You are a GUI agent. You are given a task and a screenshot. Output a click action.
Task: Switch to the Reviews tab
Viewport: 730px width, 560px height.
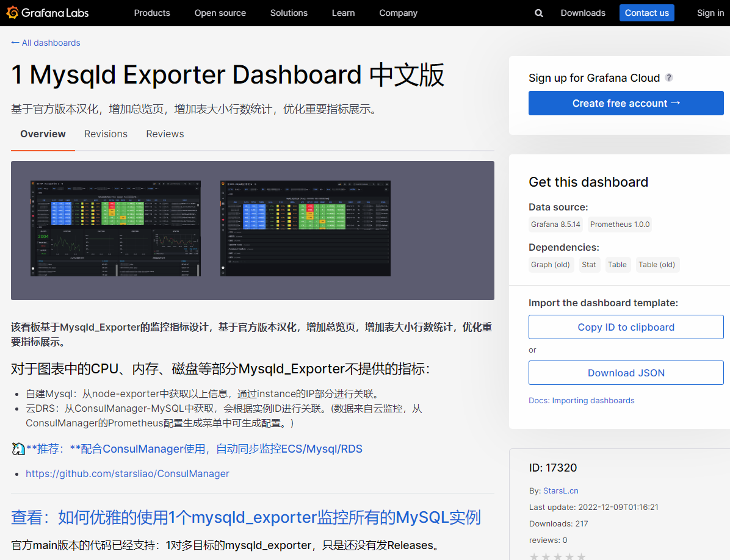[x=165, y=134]
